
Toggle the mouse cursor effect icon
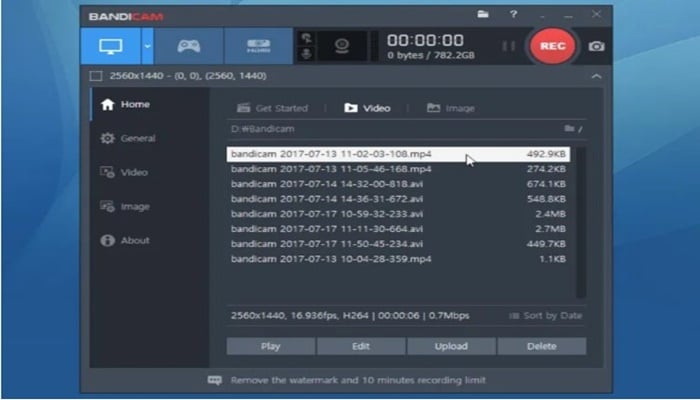pos(306,38)
